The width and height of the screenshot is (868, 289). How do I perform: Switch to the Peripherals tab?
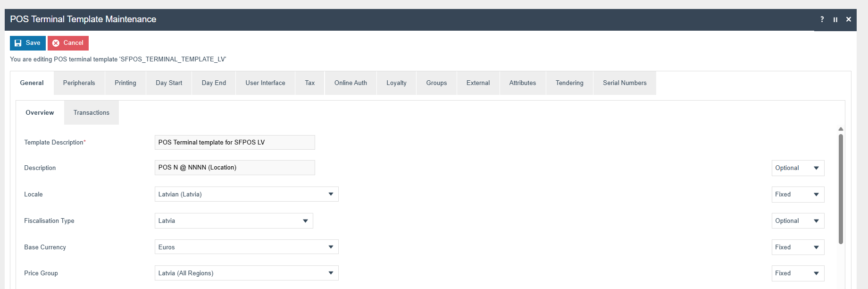click(x=79, y=83)
